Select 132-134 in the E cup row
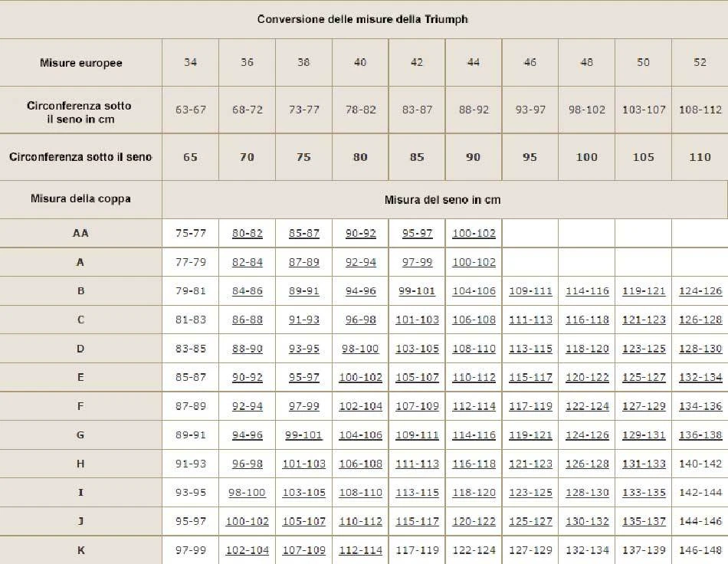 [x=700, y=377]
